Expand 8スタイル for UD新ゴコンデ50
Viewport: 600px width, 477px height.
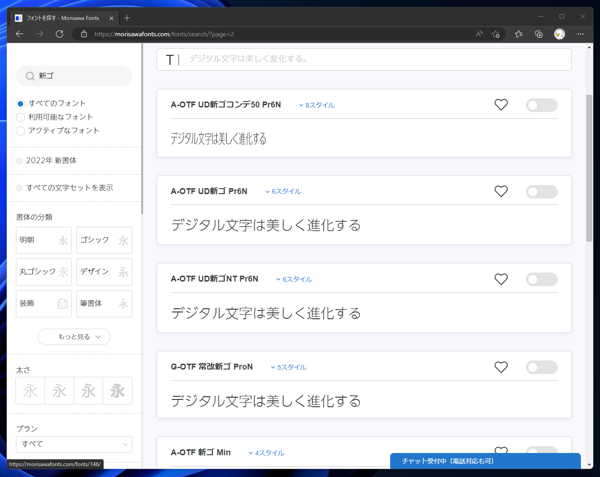click(316, 105)
